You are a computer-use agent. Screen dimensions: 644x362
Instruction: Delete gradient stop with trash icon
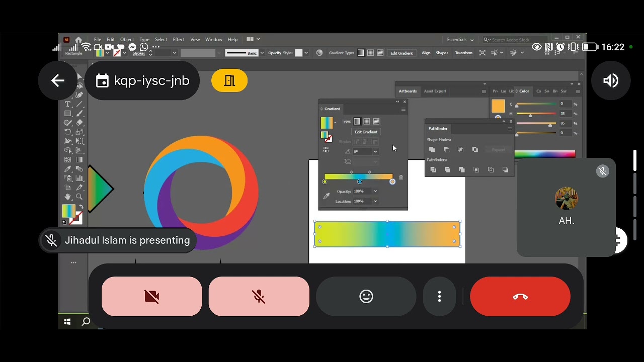click(401, 177)
